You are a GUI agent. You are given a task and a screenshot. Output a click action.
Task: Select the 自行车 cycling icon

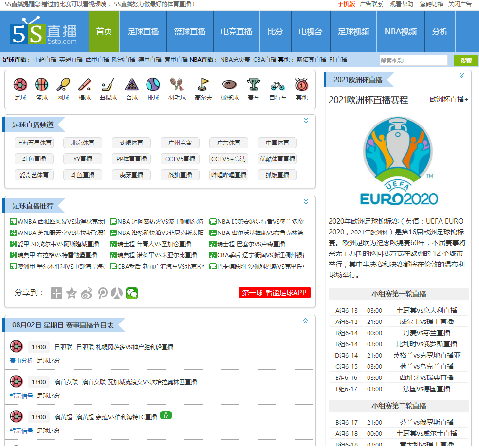coord(277,86)
